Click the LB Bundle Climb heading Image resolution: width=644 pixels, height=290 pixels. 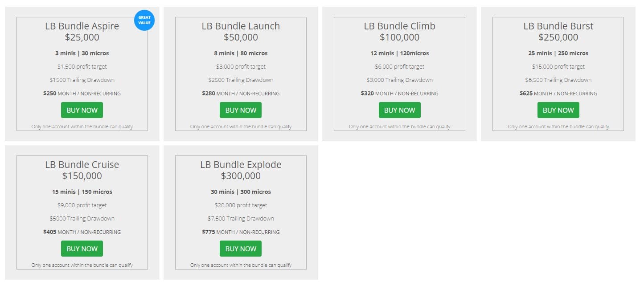pos(399,26)
